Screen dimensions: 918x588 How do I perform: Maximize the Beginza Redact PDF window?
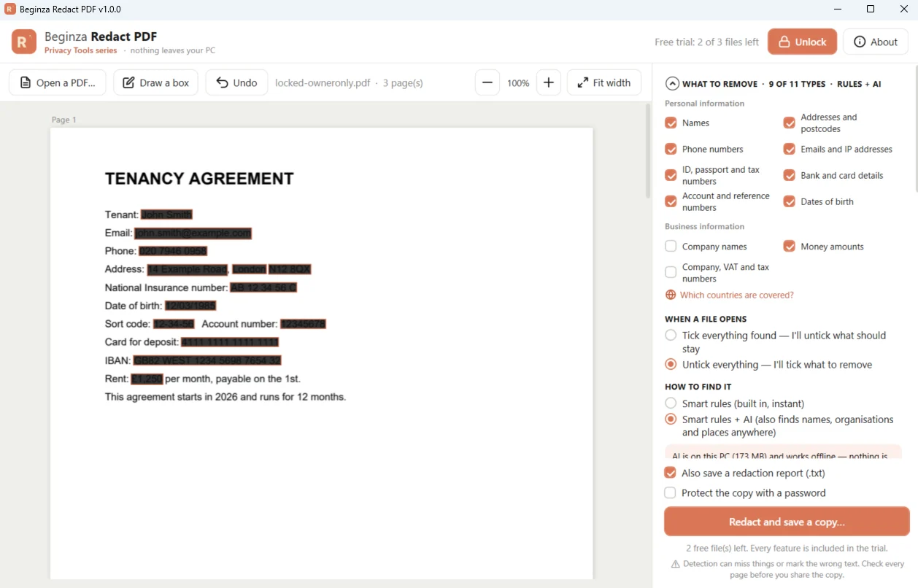point(871,9)
